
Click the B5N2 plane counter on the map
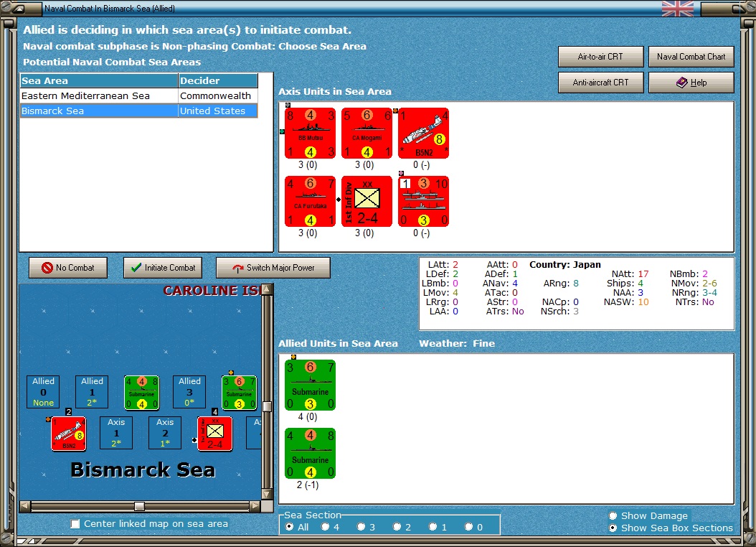tap(68, 434)
